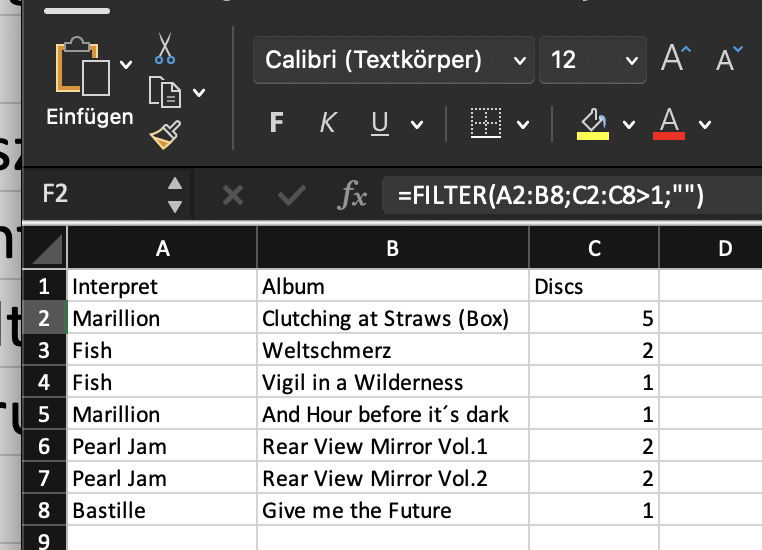Click the Copy icon

click(163, 92)
